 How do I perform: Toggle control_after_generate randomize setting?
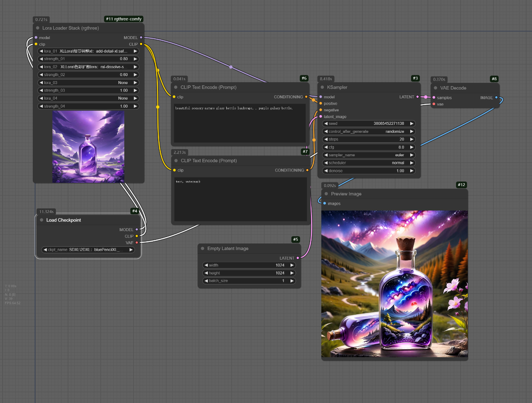[x=369, y=132]
